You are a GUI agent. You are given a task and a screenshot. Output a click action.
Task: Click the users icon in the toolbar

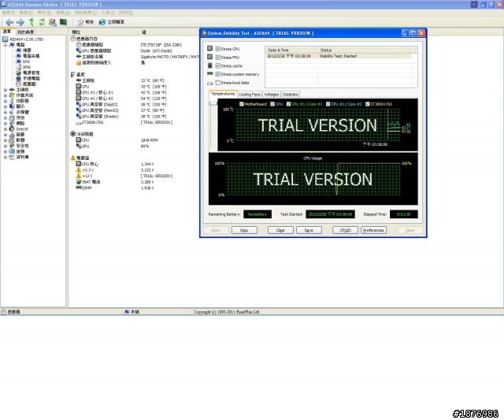53,22
